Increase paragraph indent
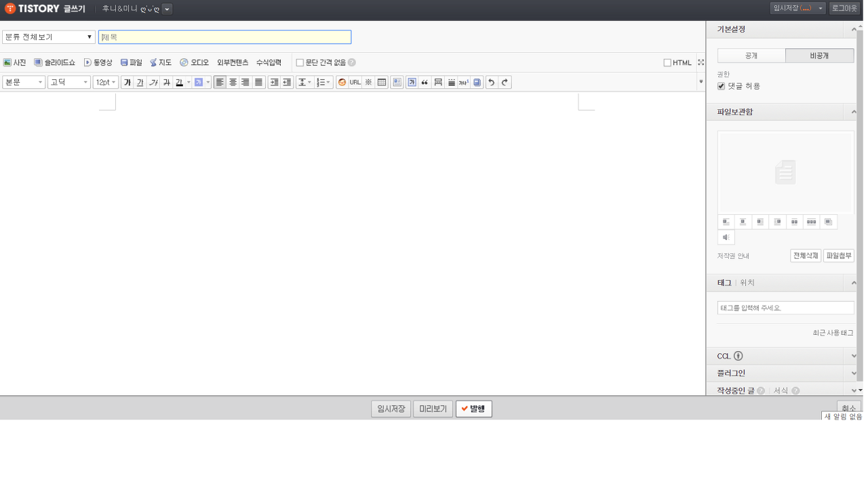Image resolution: width=868 pixels, height=488 pixels. [274, 83]
